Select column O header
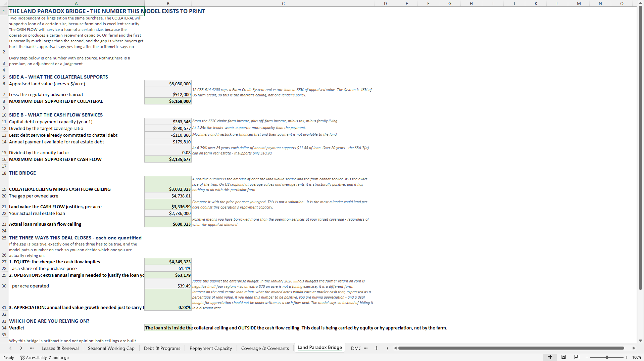Viewport: 644px width, 361px height. point(622,3)
